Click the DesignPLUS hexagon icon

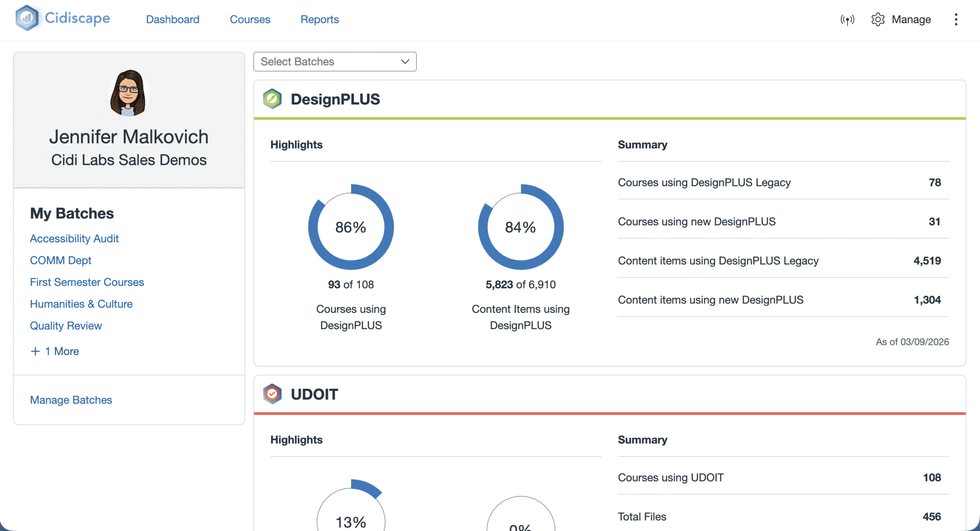coord(272,99)
